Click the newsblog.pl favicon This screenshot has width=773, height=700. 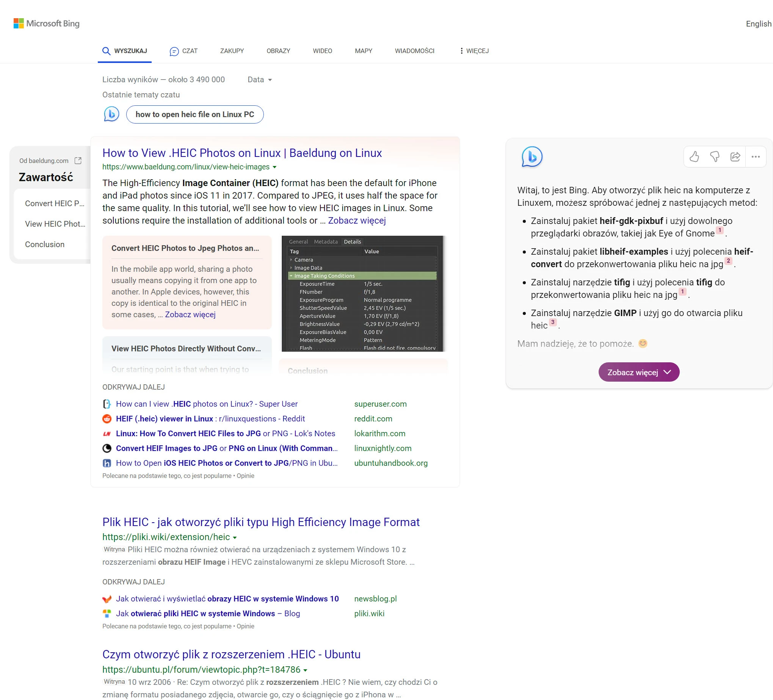pyautogui.click(x=107, y=599)
